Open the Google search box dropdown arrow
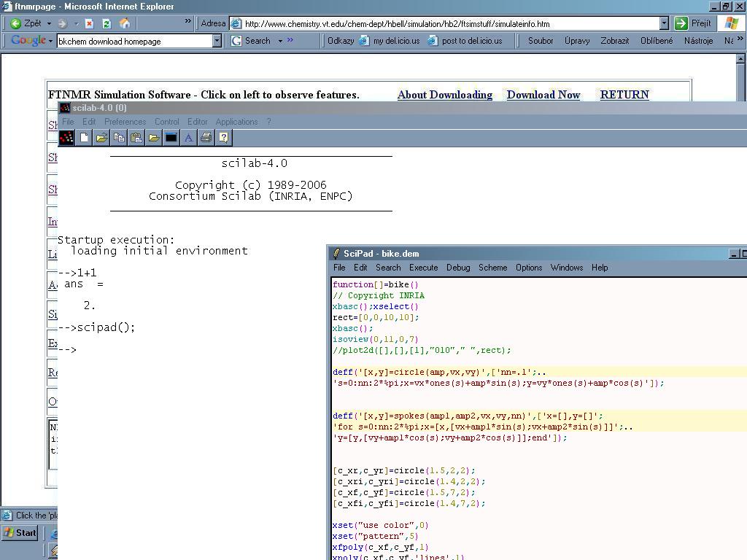747x560 pixels. click(217, 41)
